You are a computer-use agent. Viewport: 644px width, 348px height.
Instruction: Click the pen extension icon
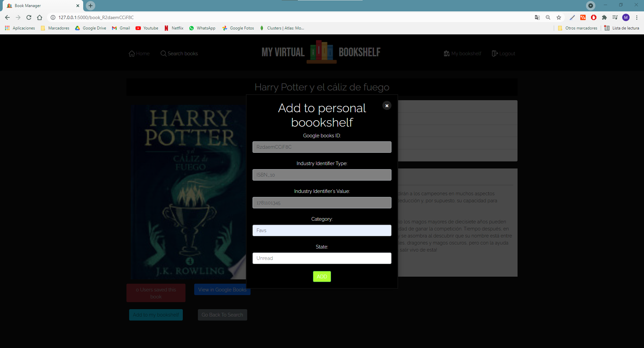(x=572, y=17)
